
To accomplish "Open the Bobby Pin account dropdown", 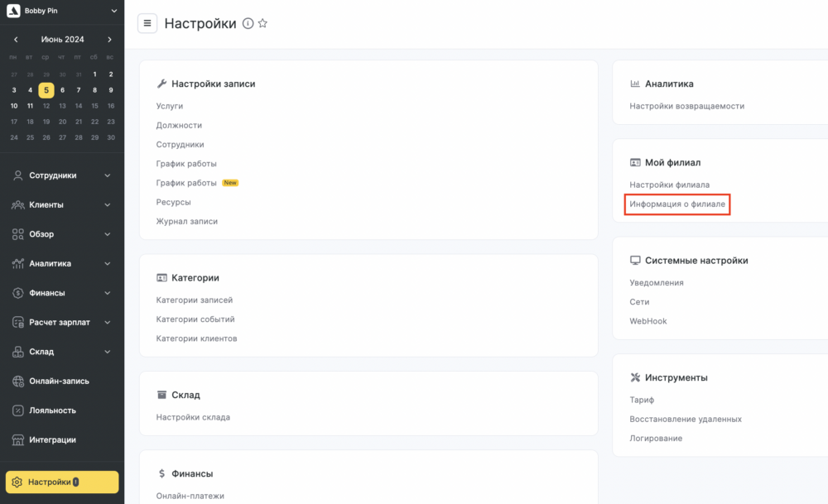I will click(114, 11).
